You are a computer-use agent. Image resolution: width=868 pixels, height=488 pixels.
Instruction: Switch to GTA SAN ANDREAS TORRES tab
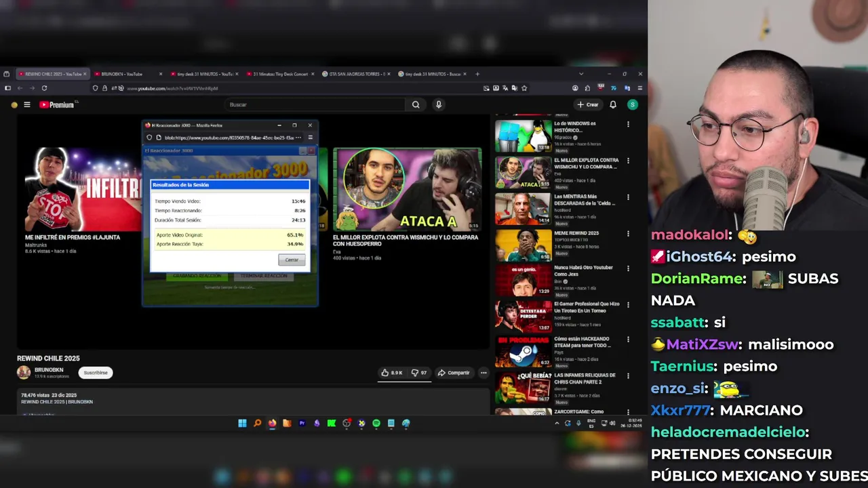coord(355,74)
